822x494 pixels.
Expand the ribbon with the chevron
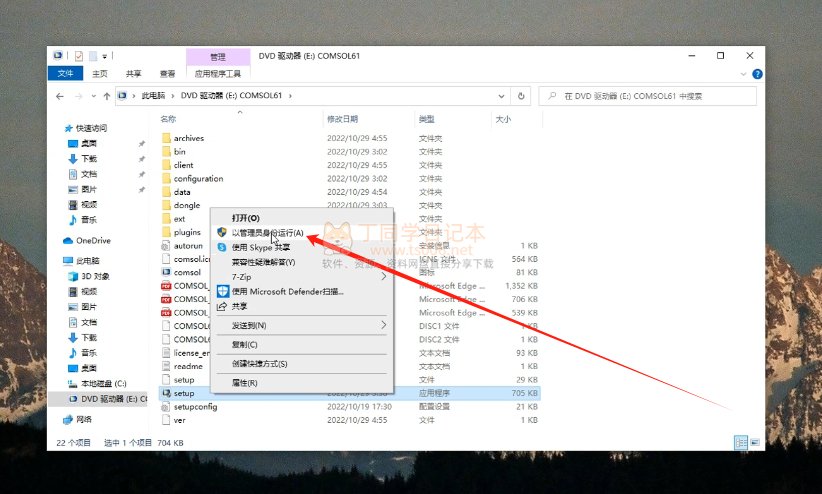(743, 74)
